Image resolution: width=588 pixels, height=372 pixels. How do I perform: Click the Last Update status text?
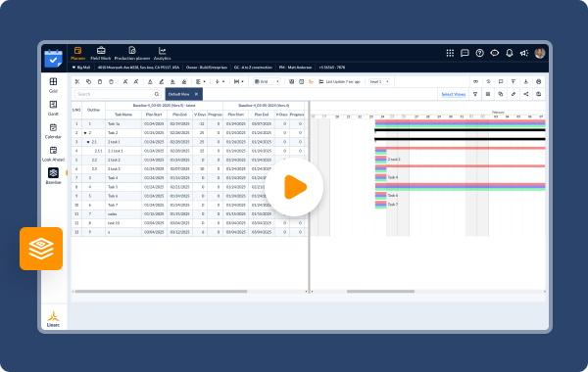pos(343,81)
